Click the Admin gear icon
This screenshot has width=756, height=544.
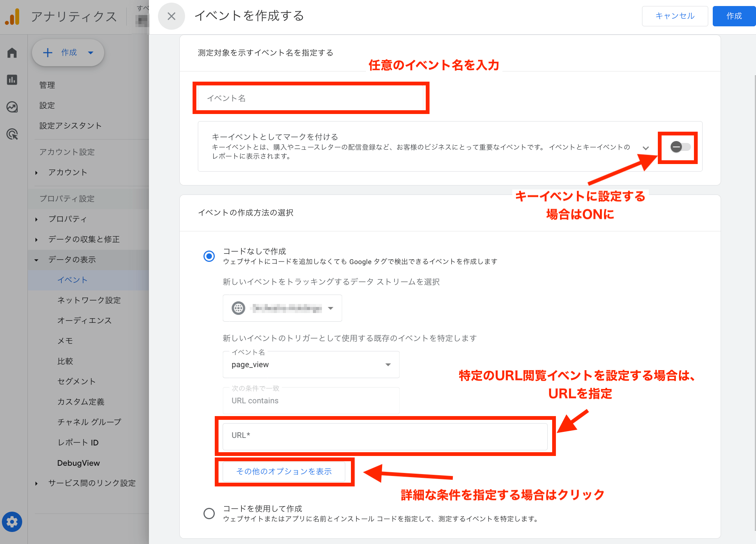12,522
